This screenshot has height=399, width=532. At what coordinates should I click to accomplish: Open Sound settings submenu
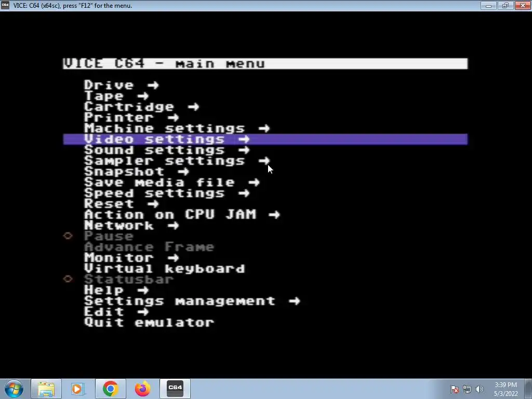[x=167, y=150]
